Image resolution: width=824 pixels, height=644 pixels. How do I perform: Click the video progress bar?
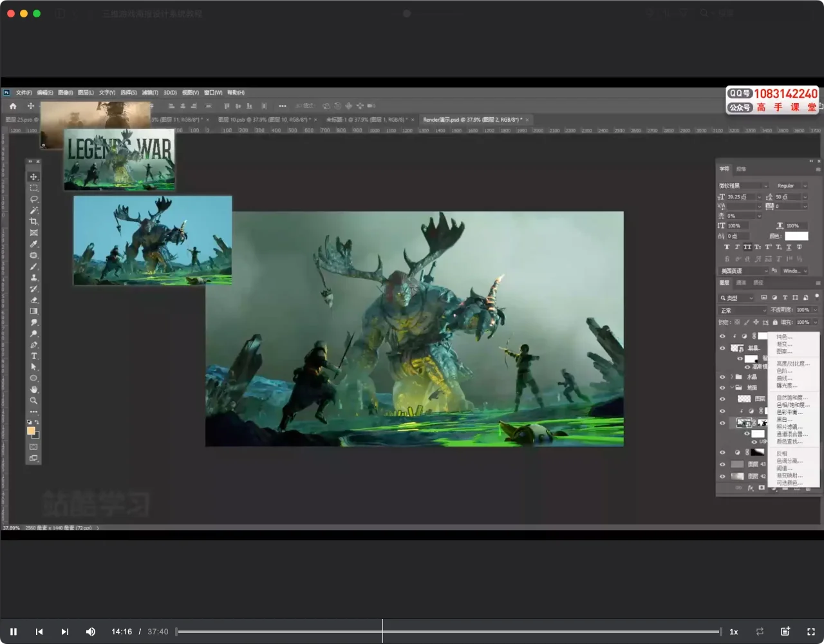pos(449,632)
